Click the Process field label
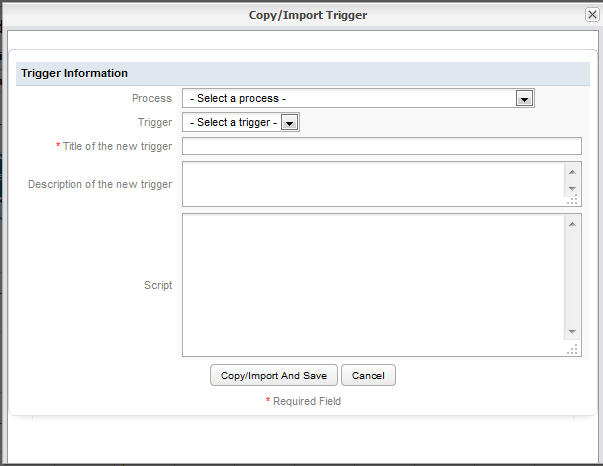The height and width of the screenshot is (466, 603). point(151,98)
